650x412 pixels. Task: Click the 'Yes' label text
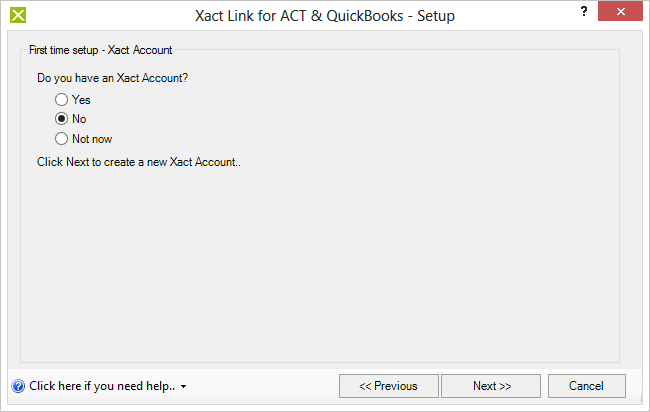(81, 100)
